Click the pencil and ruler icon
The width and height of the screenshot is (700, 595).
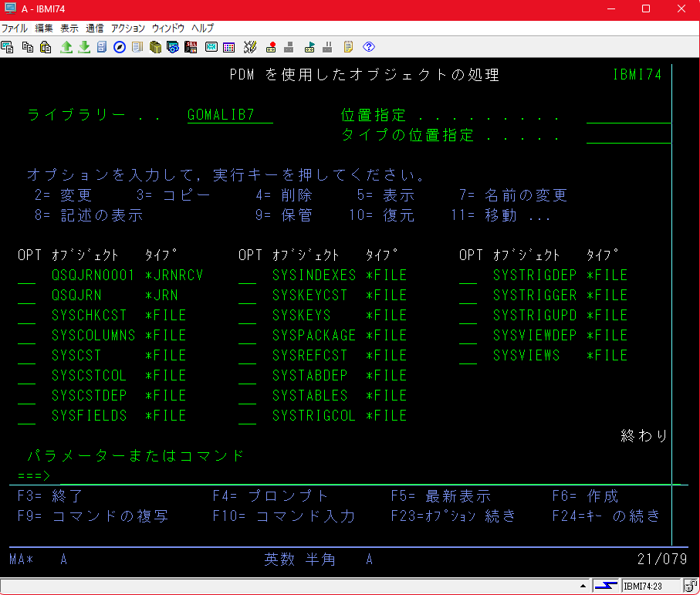[x=250, y=47]
